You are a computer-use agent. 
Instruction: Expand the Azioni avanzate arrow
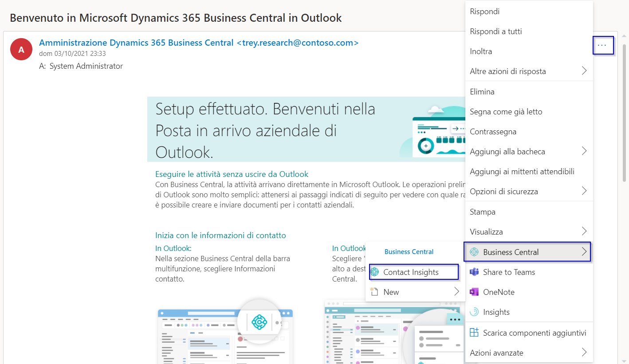point(584,352)
